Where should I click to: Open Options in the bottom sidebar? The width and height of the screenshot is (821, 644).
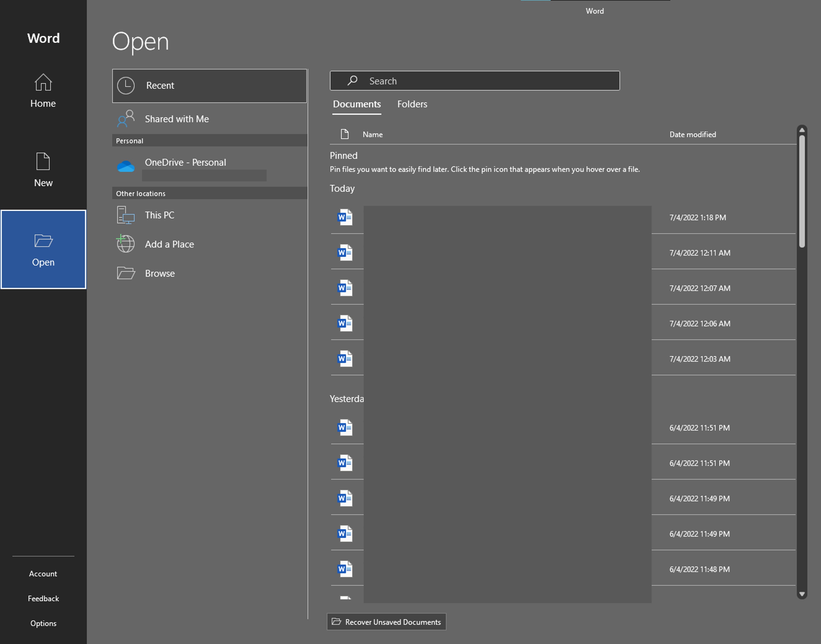coord(43,623)
